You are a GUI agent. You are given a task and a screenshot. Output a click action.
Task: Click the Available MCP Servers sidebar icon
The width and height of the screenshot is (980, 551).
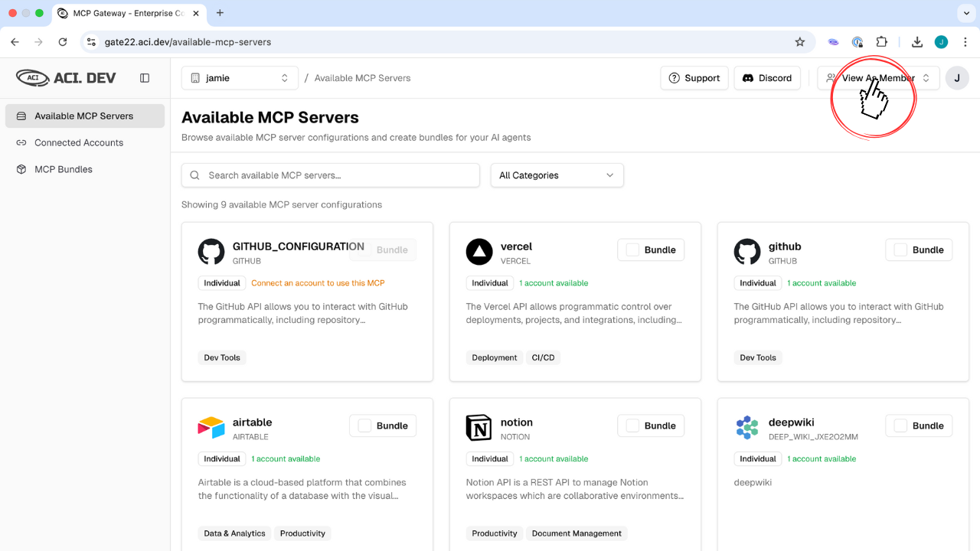click(x=21, y=116)
